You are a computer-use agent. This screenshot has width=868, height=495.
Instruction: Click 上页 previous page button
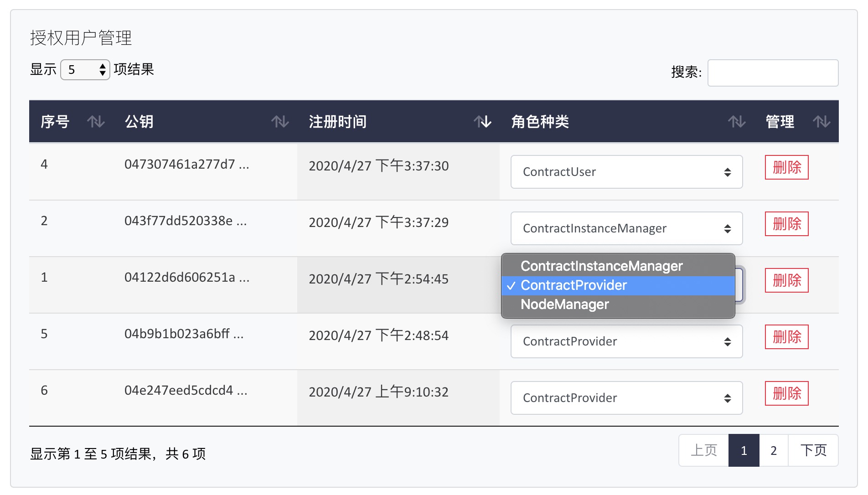(703, 451)
